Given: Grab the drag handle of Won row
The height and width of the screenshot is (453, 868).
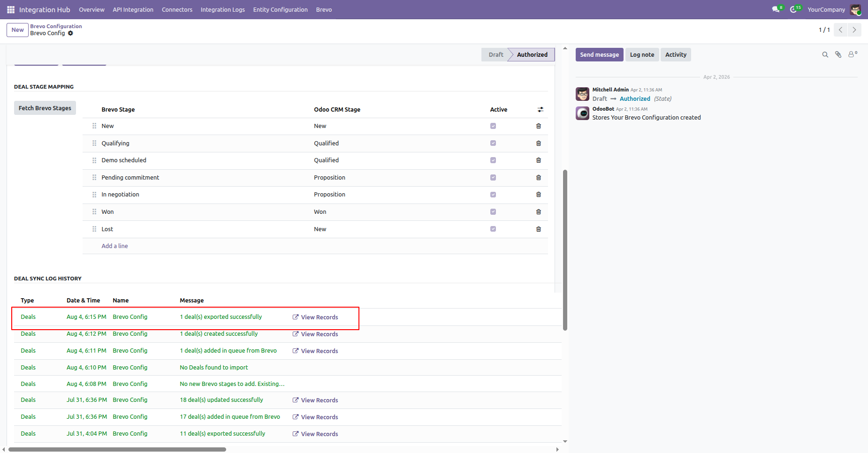Looking at the screenshot, I should coord(94,212).
